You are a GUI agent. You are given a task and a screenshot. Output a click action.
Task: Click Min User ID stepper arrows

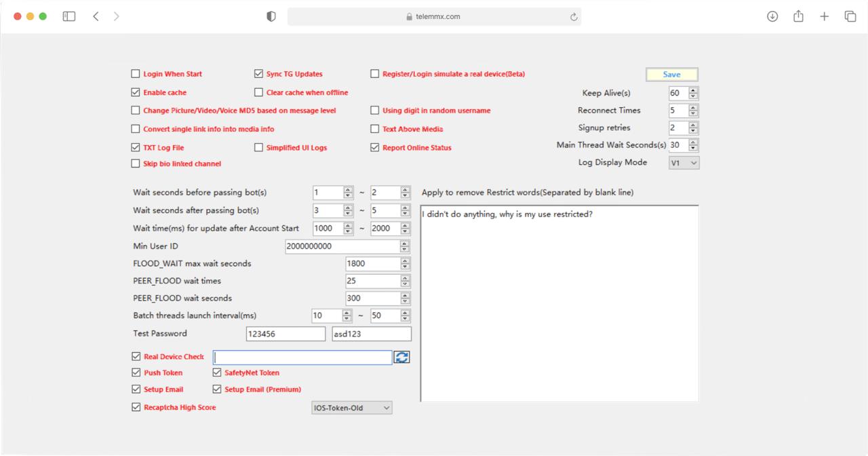[405, 246]
